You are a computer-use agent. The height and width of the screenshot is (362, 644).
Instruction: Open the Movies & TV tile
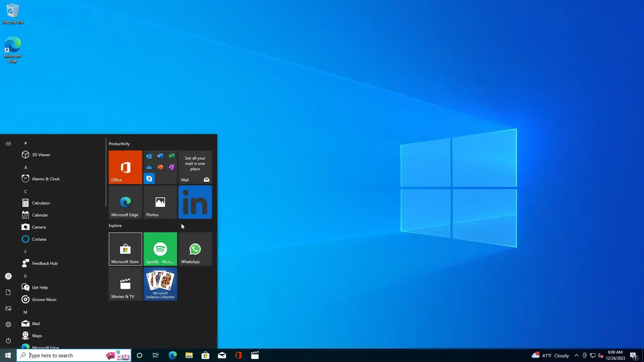pos(125,284)
